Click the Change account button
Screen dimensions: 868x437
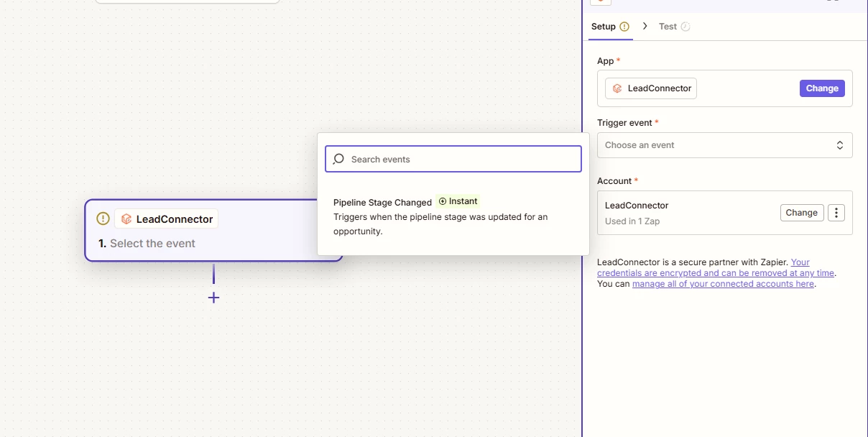tap(802, 213)
